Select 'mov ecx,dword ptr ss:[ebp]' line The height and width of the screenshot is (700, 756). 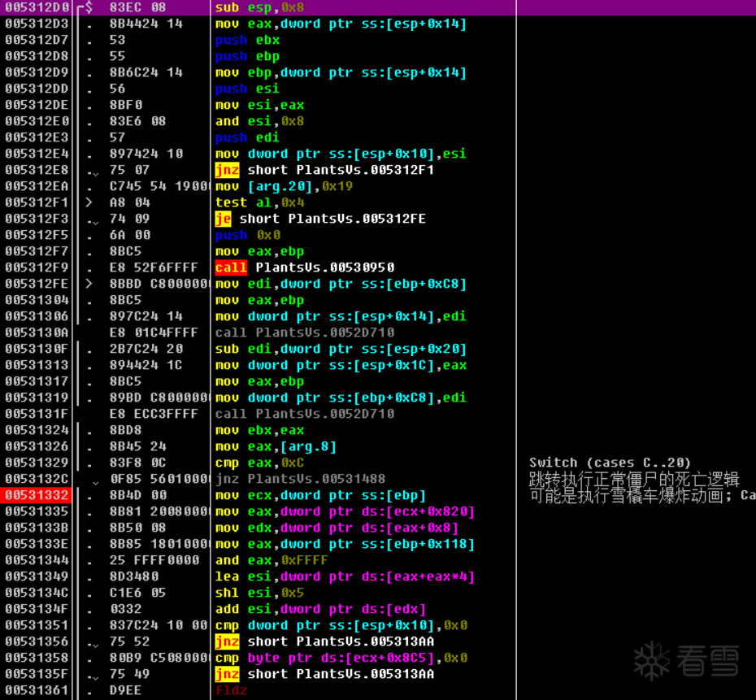[320, 495]
